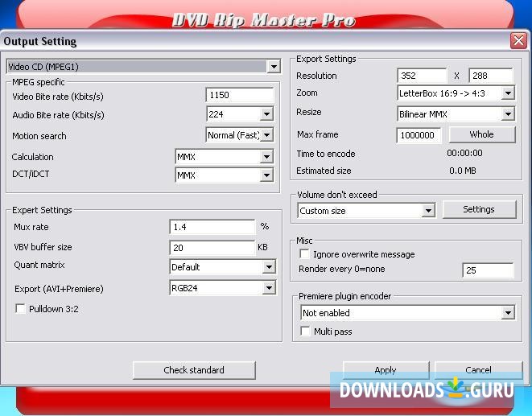The height and width of the screenshot is (416, 532).
Task: Close the Output Setting dialog
Action: pos(518,41)
